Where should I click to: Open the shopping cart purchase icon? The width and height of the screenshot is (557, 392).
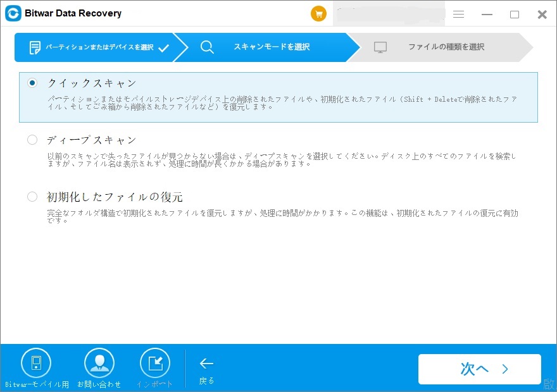318,14
